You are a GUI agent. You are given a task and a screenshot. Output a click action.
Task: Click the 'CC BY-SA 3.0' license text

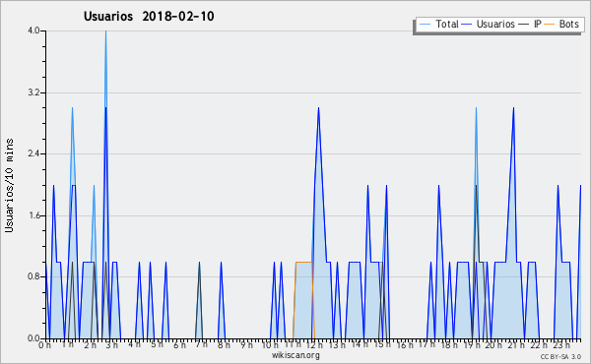click(x=560, y=356)
